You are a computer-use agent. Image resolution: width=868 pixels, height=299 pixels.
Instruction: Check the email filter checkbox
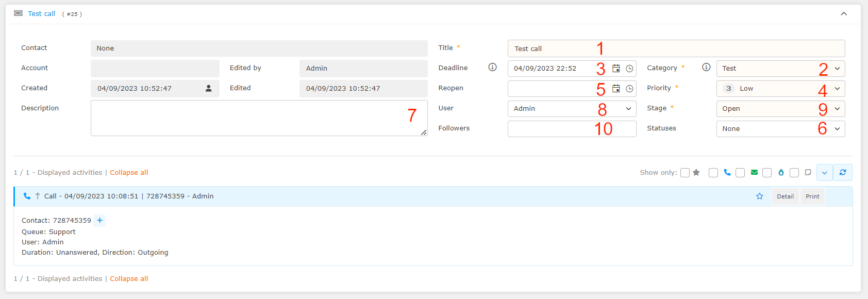click(740, 173)
